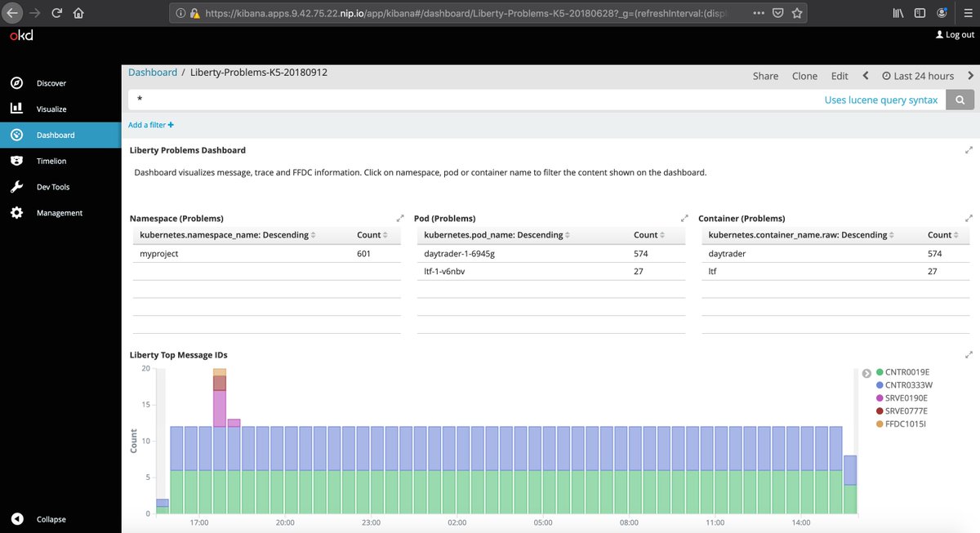The width and height of the screenshot is (980, 533).
Task: Open Last 24 hours time picker
Action: coord(918,76)
